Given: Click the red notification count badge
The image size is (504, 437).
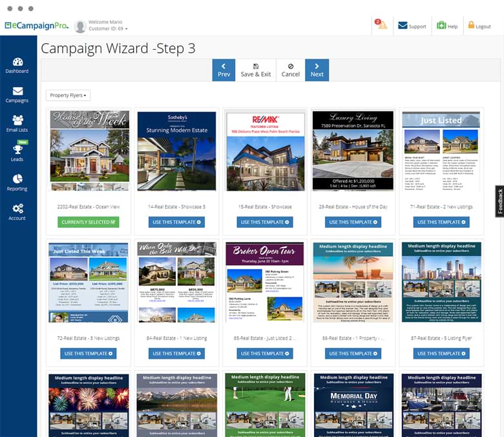Looking at the screenshot, I should [378, 22].
